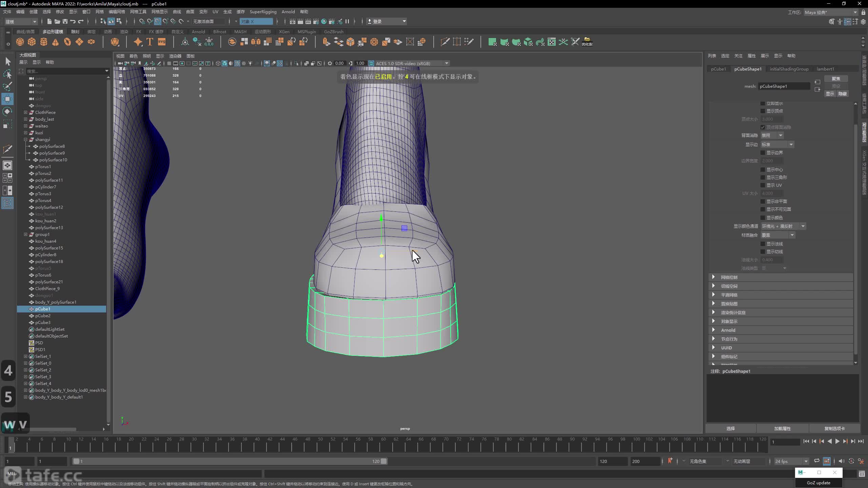Click the 复制选项卡 button
The image size is (868, 488).
(x=834, y=428)
